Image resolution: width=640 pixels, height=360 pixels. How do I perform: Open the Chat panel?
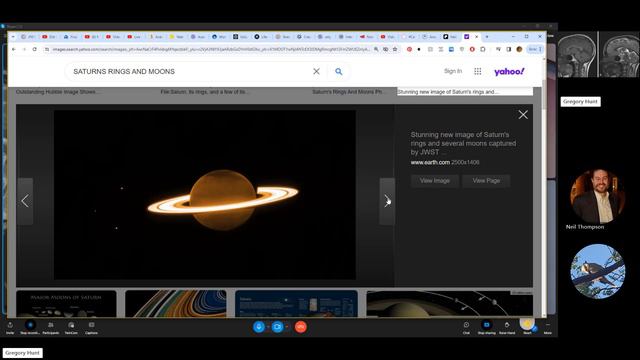[466, 327]
